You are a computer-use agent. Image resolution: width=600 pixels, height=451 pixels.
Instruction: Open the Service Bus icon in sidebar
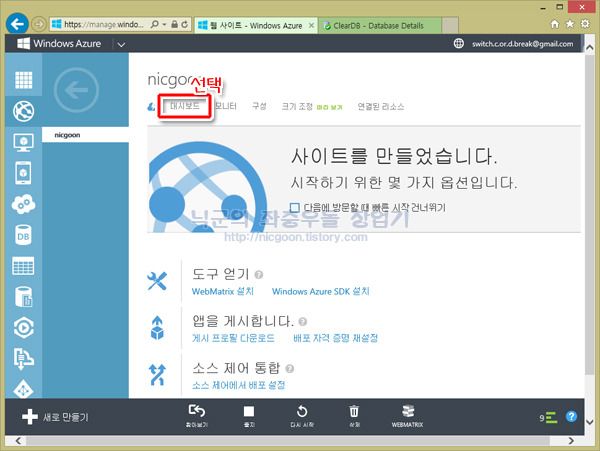tap(23, 358)
